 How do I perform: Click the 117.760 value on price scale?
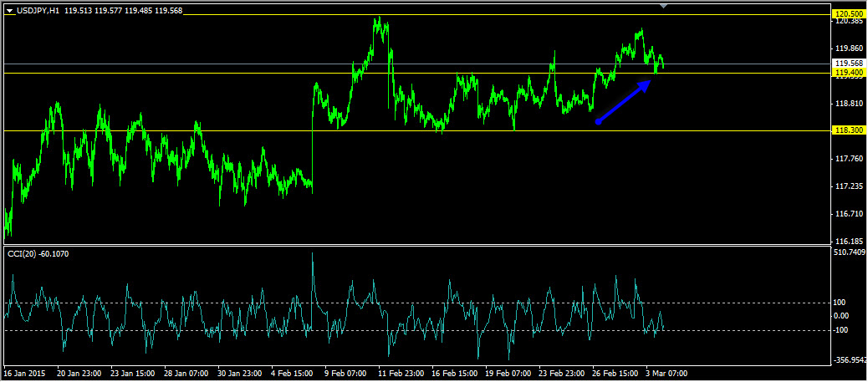coord(850,159)
